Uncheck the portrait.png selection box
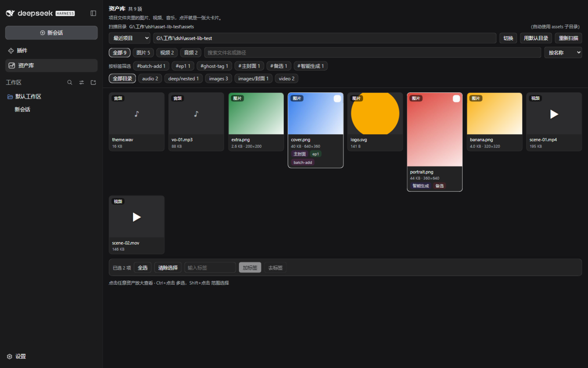Screen dimensions: 588x368 (456, 99)
